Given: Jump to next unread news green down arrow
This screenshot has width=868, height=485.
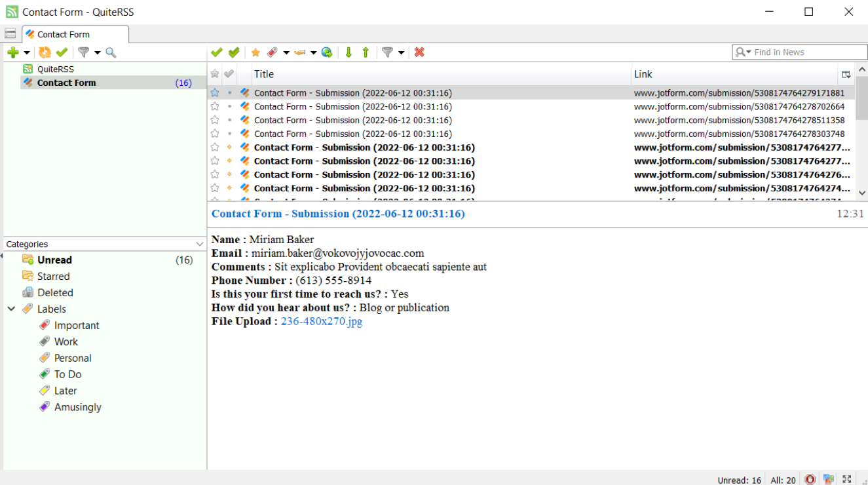Looking at the screenshot, I should [349, 52].
